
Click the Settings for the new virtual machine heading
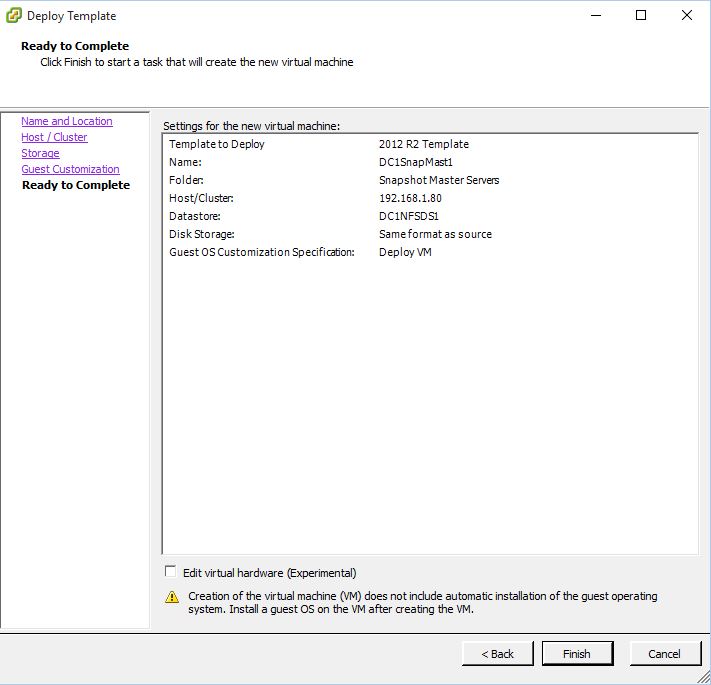(x=251, y=126)
